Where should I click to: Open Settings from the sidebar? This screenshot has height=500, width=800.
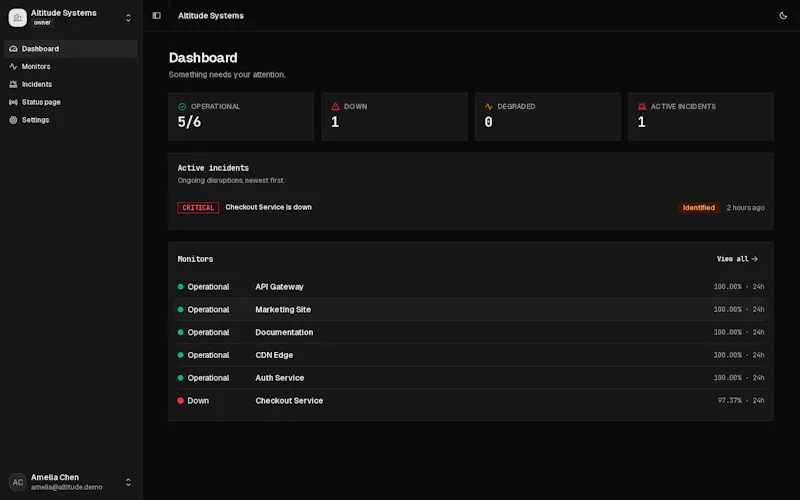(70, 120)
